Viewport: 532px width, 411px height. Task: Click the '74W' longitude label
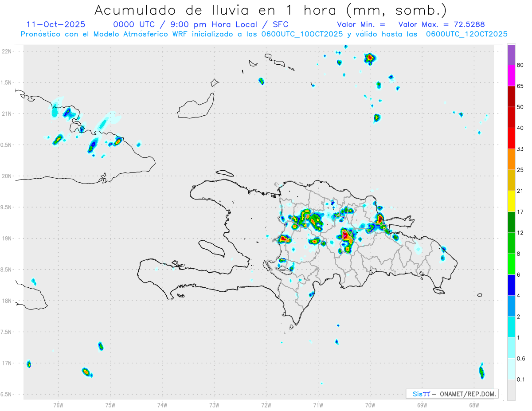pyautogui.click(x=162, y=405)
